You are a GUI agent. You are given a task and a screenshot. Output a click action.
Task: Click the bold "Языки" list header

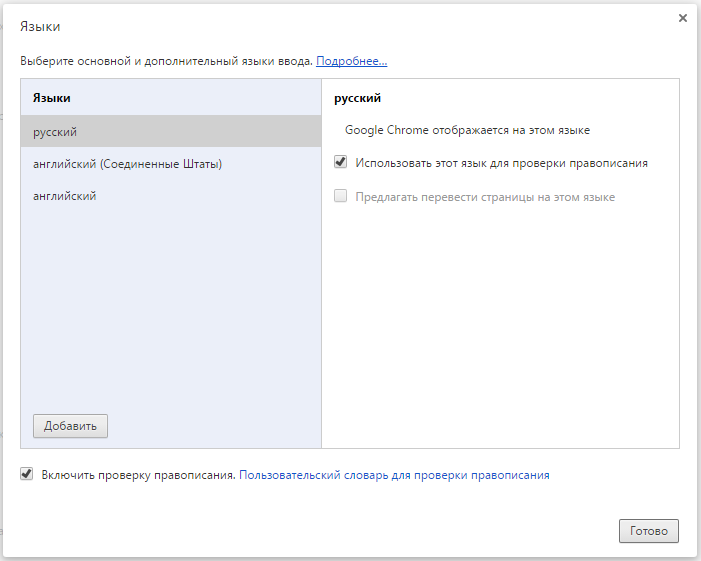pyautogui.click(x=52, y=98)
